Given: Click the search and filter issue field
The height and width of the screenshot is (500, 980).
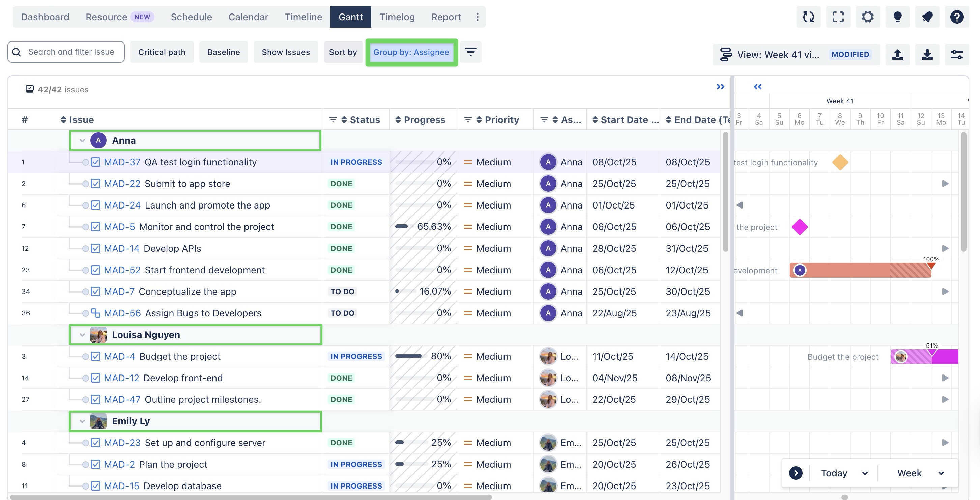Looking at the screenshot, I should pos(71,52).
